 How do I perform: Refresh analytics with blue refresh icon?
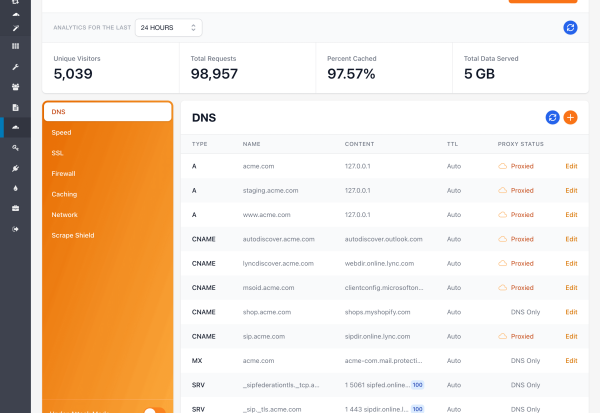(x=570, y=28)
